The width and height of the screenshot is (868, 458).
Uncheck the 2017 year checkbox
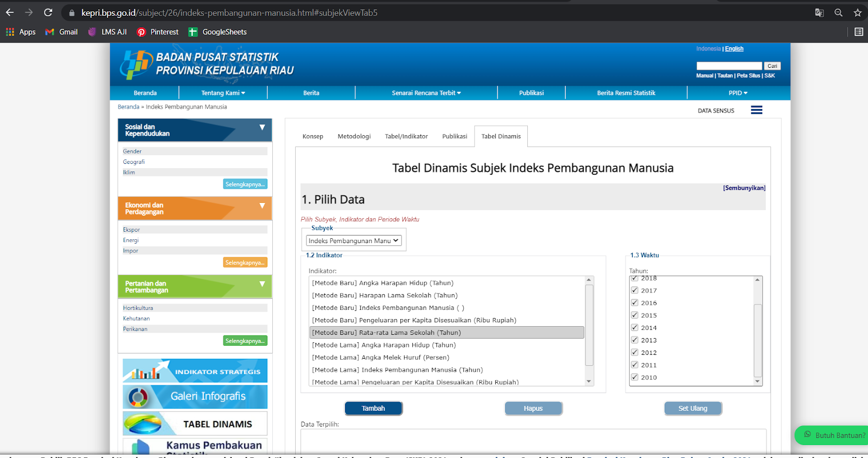(x=634, y=290)
